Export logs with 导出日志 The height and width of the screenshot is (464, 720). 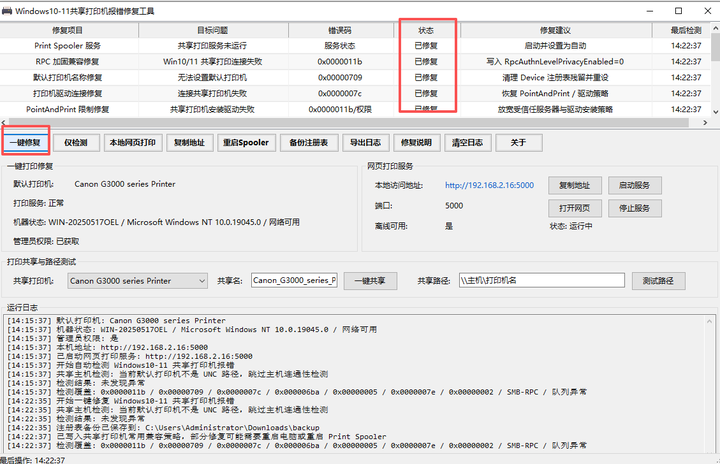coord(366,142)
